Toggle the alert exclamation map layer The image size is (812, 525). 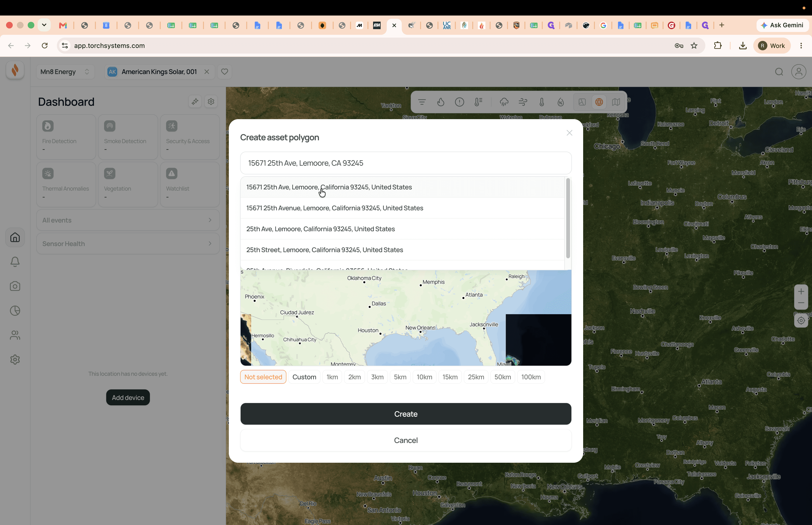459,102
